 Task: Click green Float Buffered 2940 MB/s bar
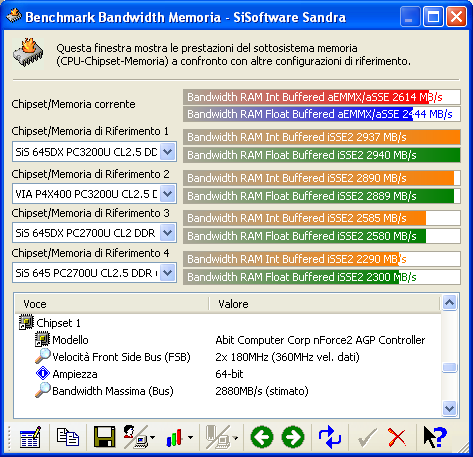click(322, 155)
